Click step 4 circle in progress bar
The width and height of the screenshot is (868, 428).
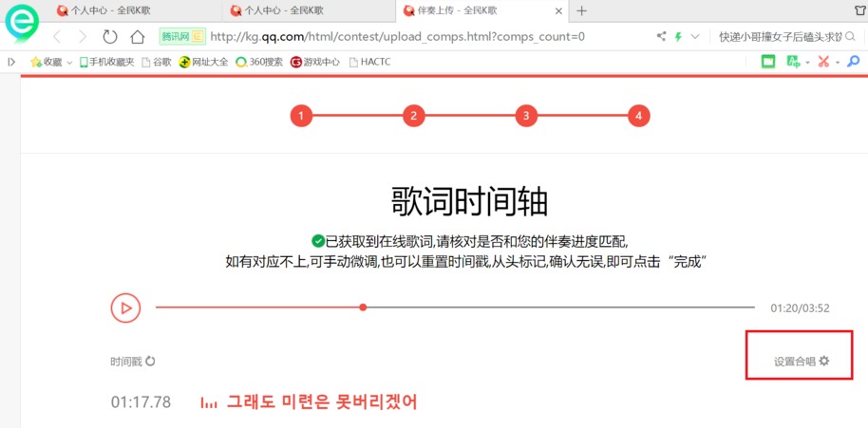[x=639, y=116]
